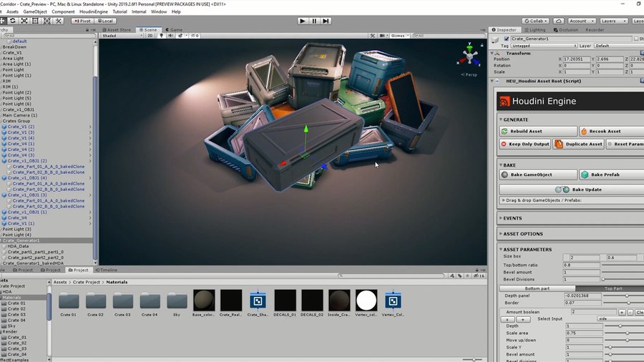Switch to the Game tab
Viewport: 644px width, 362px height.
(174, 30)
